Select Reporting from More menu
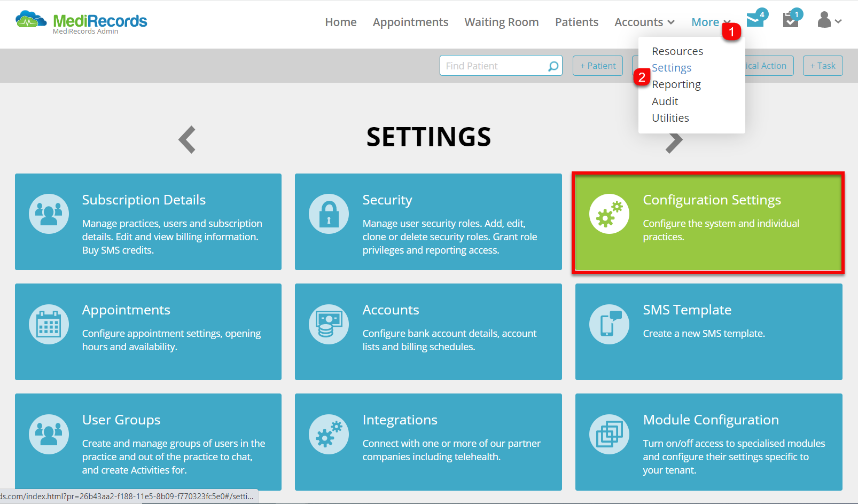Screen dimensions: 858x504 pyautogui.click(x=676, y=84)
